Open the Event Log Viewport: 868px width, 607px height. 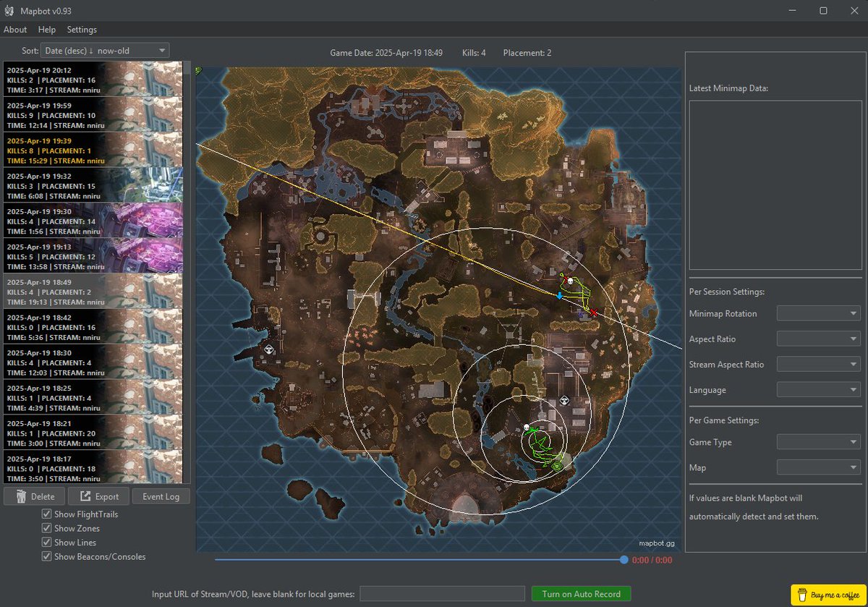click(161, 496)
